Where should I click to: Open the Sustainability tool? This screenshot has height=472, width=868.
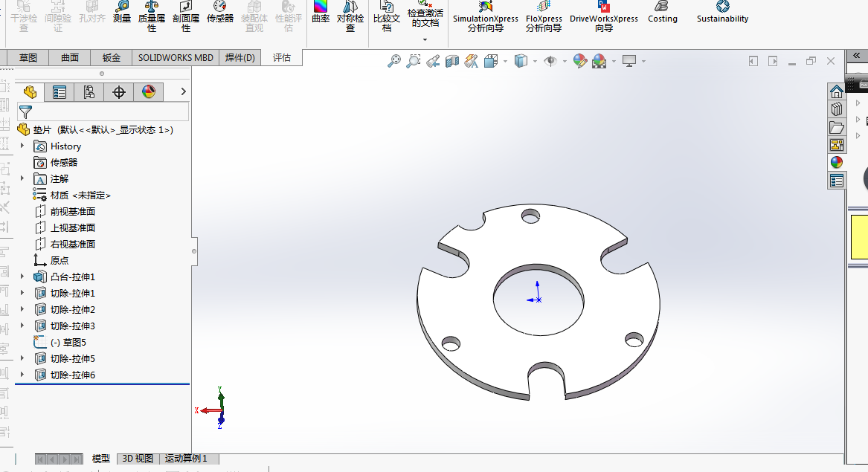tap(722, 13)
